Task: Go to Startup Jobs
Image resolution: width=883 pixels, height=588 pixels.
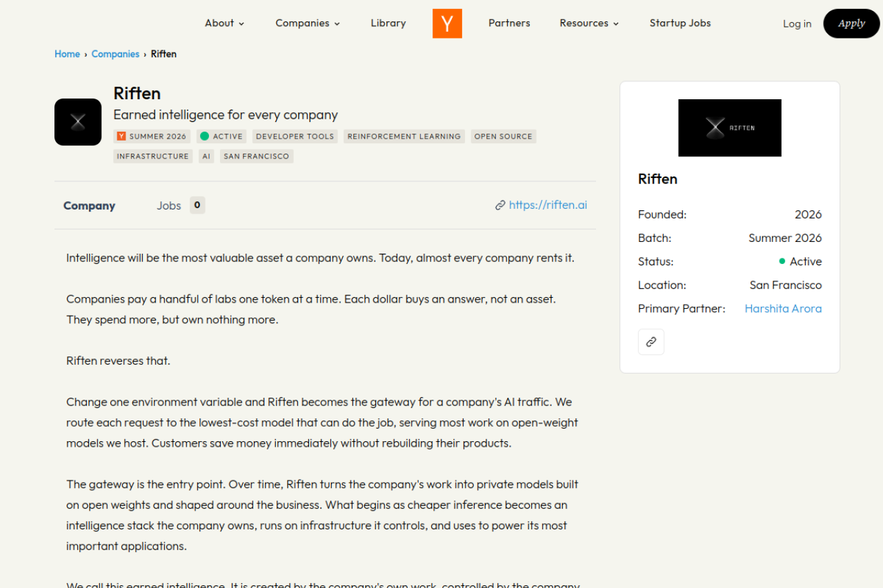Action: pyautogui.click(x=680, y=23)
